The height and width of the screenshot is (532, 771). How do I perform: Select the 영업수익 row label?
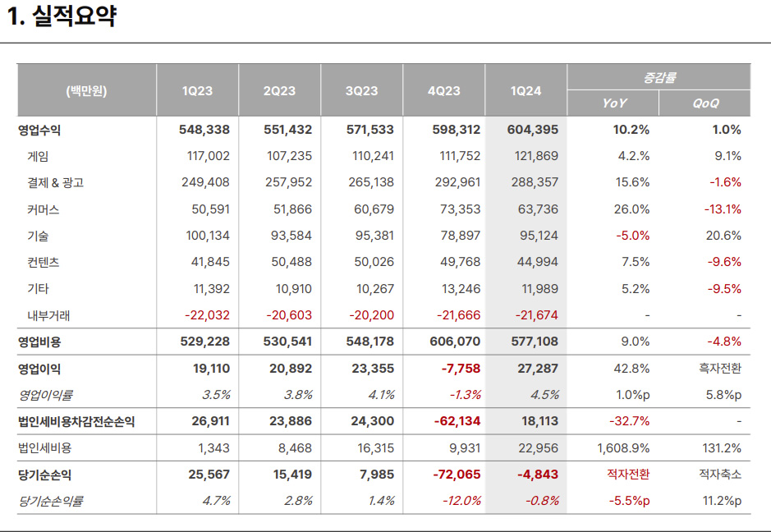pyautogui.click(x=39, y=131)
